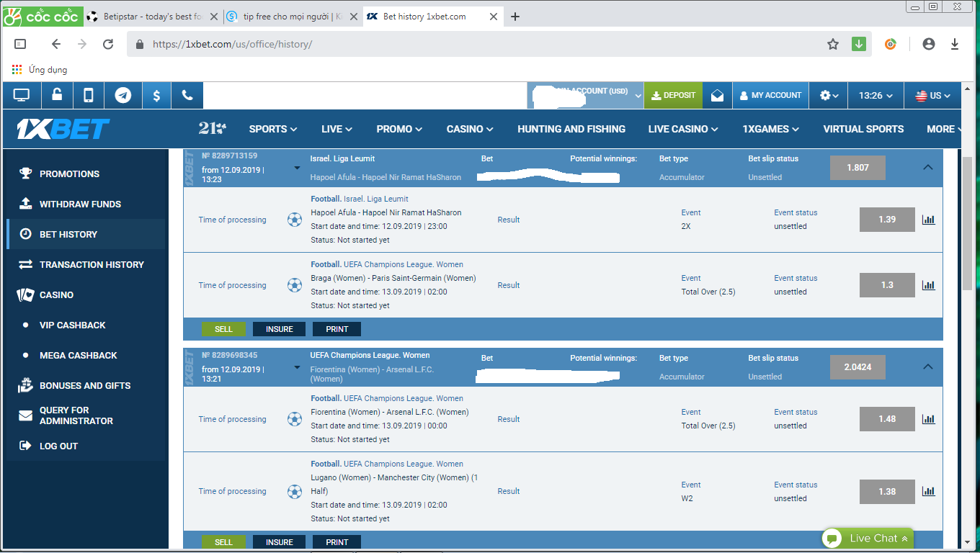980x553 pixels.
Task: View site information via address bar padlock
Action: [x=141, y=44]
